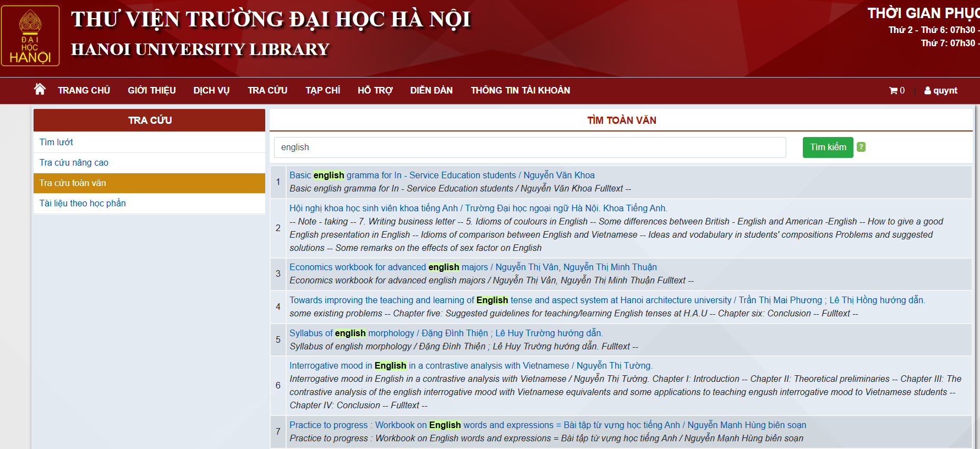Open Basic english gramma result link
Viewport: 980px width, 449px height.
(x=442, y=175)
